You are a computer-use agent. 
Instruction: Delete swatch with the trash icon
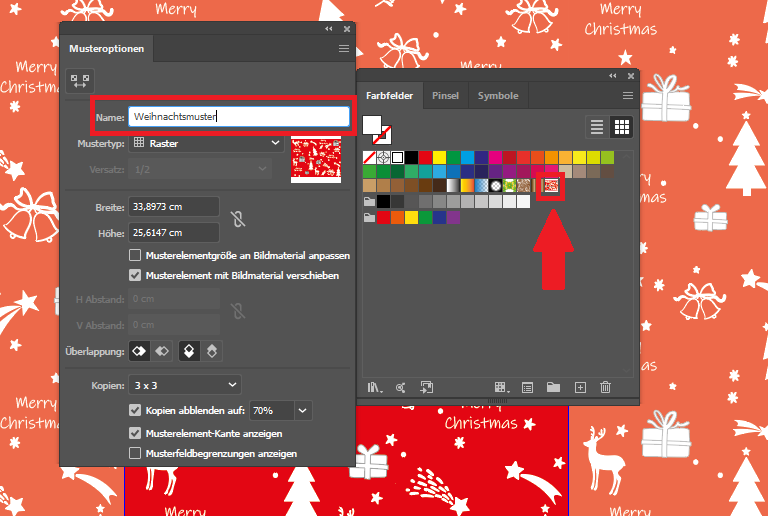click(605, 387)
